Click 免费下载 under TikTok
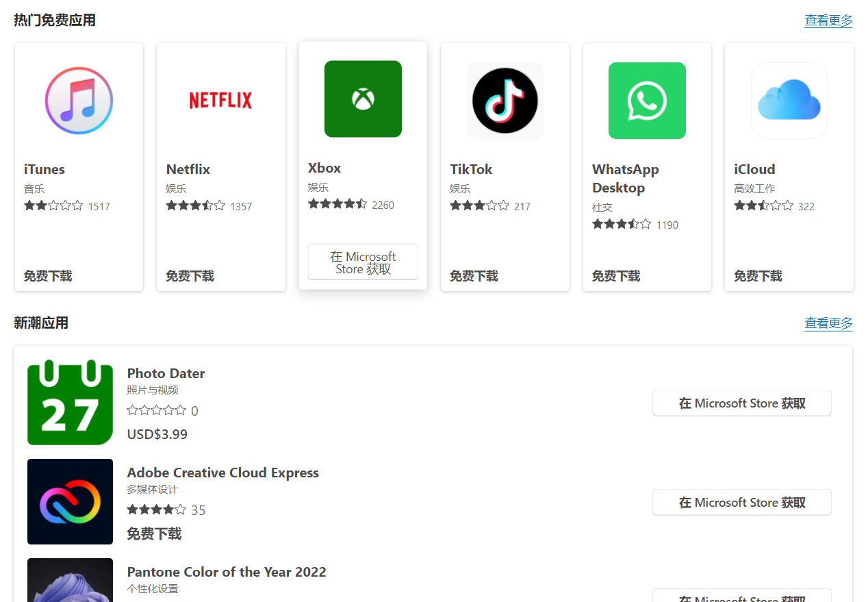 click(x=474, y=276)
